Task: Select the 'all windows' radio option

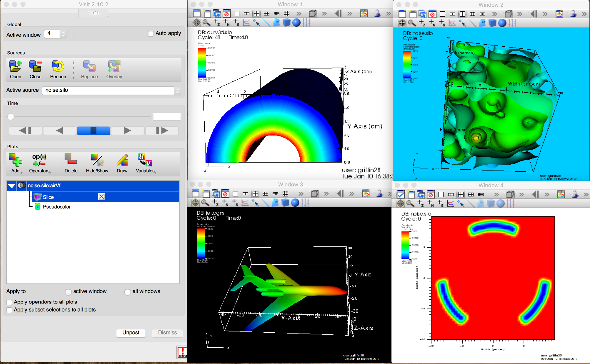Action: point(127,292)
